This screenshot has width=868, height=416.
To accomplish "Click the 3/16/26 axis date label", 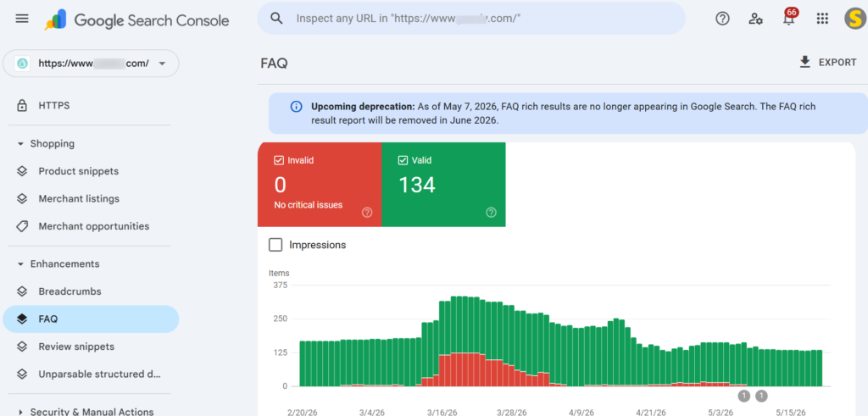I will pos(442,413).
